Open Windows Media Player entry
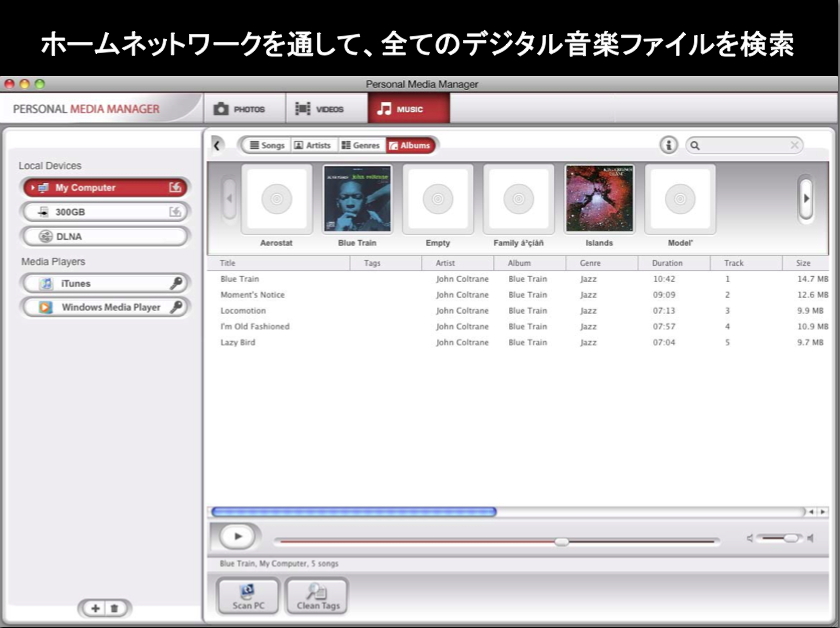Viewport: 840px width, 628px height. 105,307
